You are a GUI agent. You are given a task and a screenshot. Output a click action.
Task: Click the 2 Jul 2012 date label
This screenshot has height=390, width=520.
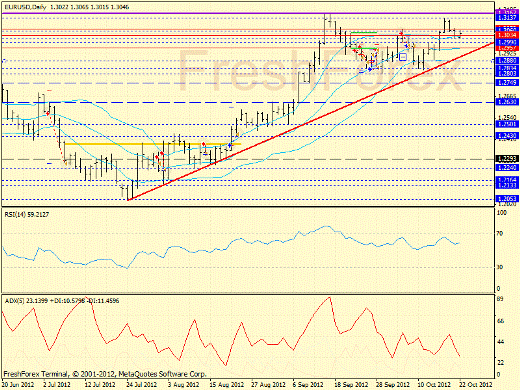pyautogui.click(x=57, y=384)
